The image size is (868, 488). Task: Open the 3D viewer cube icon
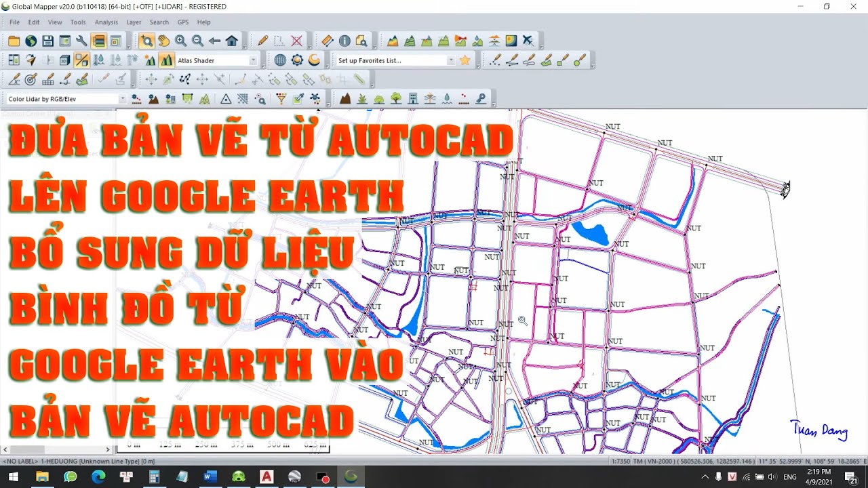[64, 60]
